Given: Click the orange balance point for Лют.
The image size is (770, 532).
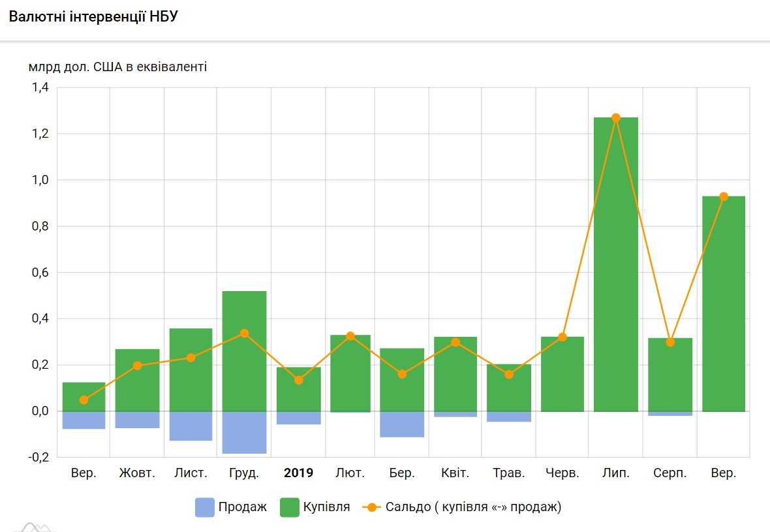Looking at the screenshot, I should pos(350,336).
